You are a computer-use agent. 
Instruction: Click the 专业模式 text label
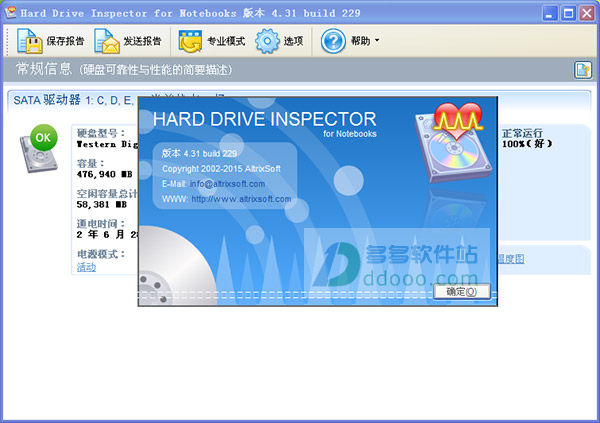pos(226,41)
